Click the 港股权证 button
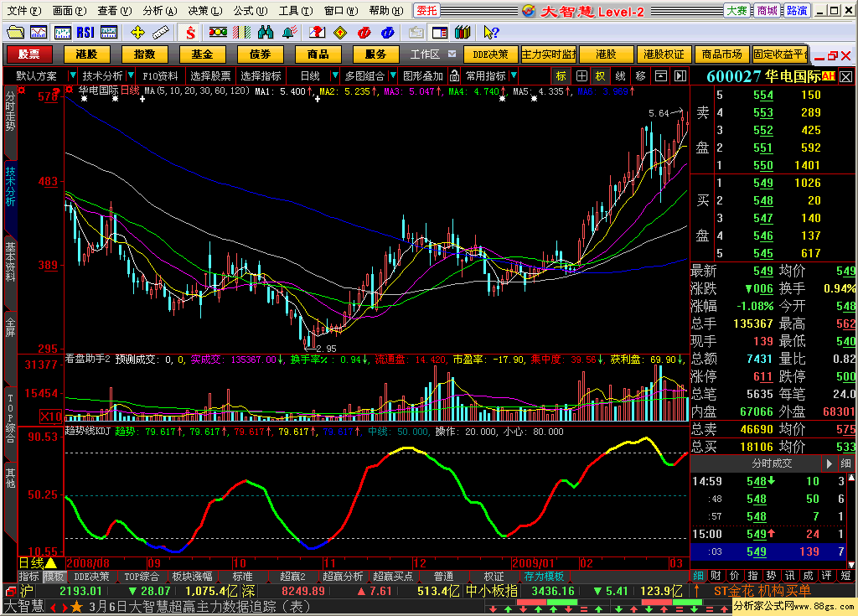The height and width of the screenshot is (616, 858). click(x=664, y=54)
